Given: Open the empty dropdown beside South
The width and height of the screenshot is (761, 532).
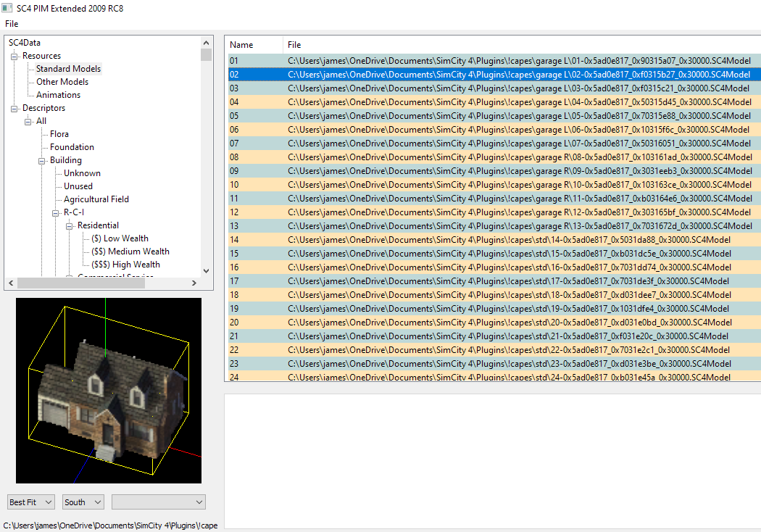Looking at the screenshot, I should tap(159, 502).
